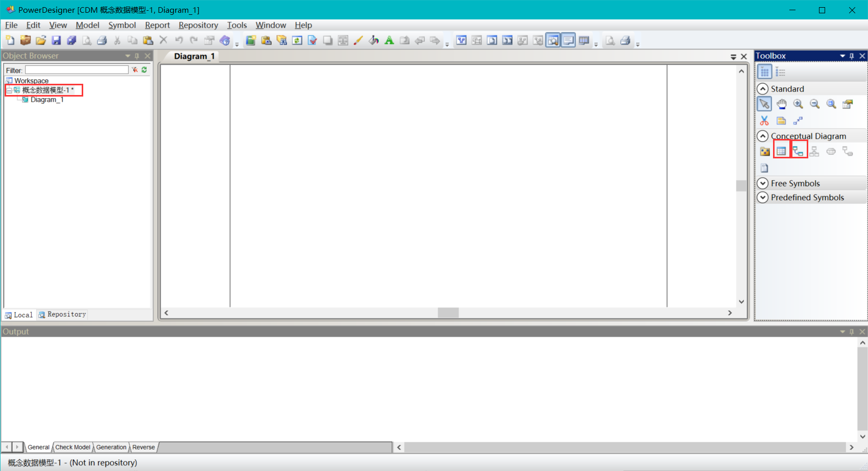
Task: Select the Grabber hand tool
Action: click(x=781, y=104)
